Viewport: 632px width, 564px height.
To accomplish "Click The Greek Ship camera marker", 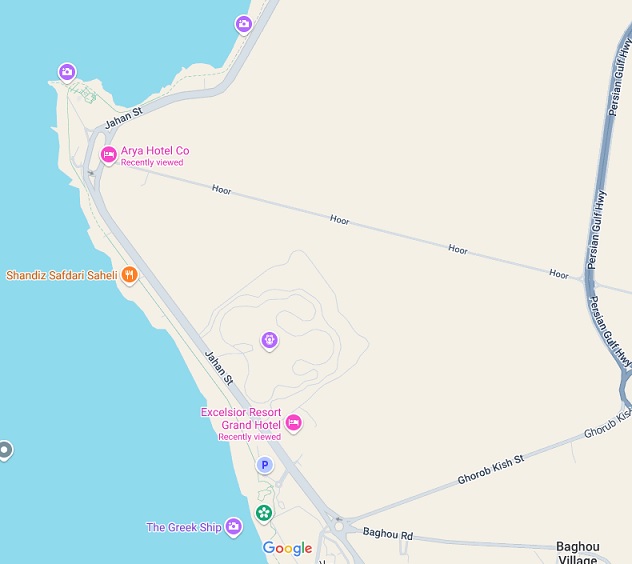I will point(234,527).
